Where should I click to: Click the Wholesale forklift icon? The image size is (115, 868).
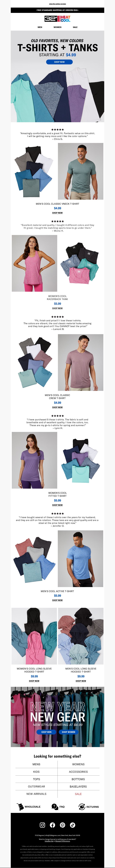[x=20, y=807]
